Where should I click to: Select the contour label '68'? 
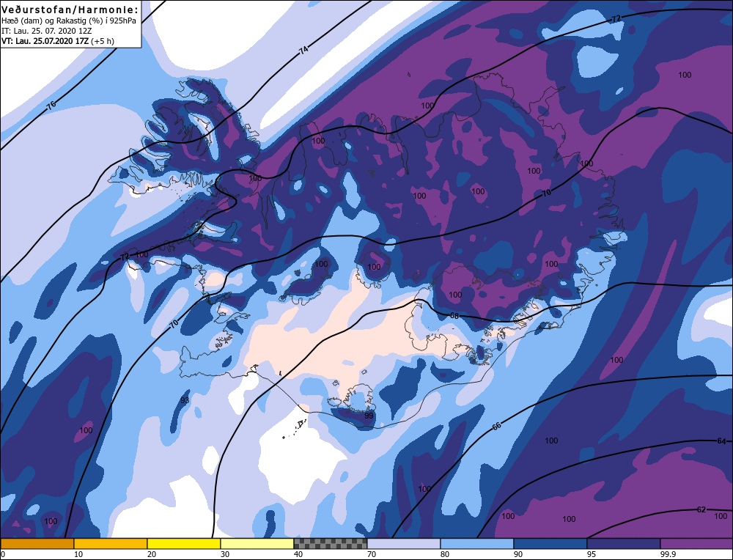pos(454,316)
